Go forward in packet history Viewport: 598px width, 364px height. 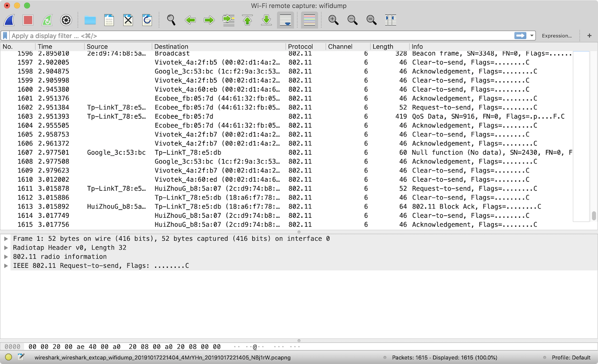pos(209,20)
